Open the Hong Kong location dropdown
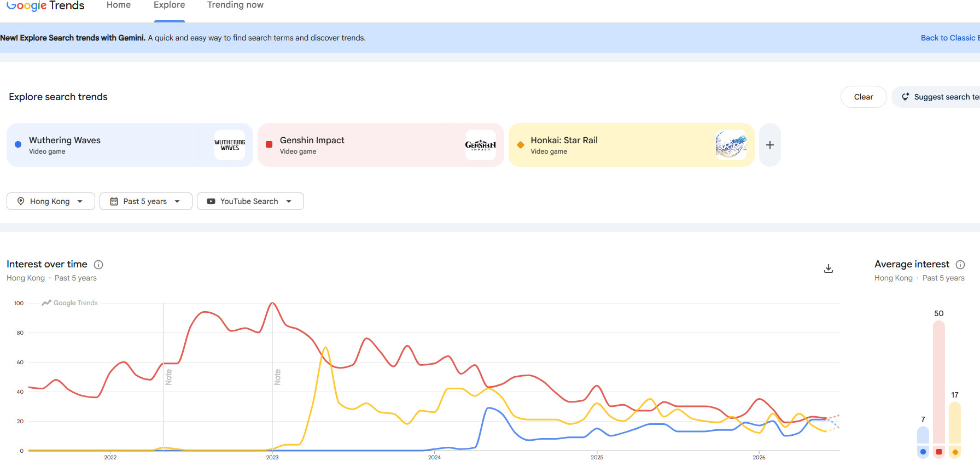The height and width of the screenshot is (467, 980). (51, 201)
